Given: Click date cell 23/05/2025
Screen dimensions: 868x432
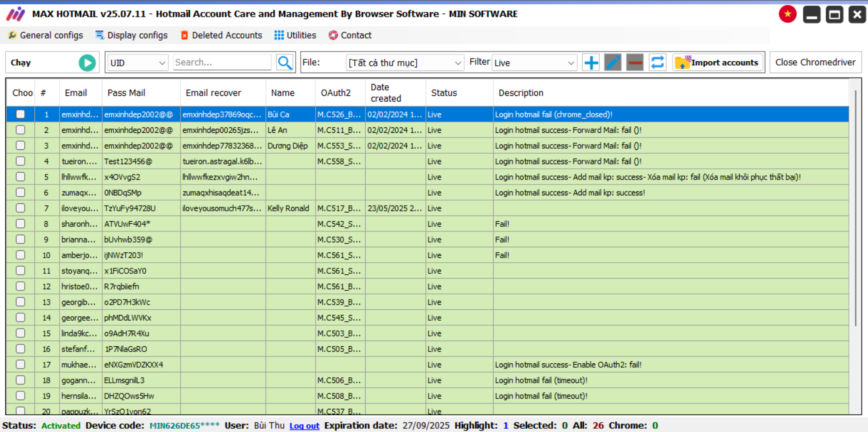Looking at the screenshot, I should [x=396, y=208].
